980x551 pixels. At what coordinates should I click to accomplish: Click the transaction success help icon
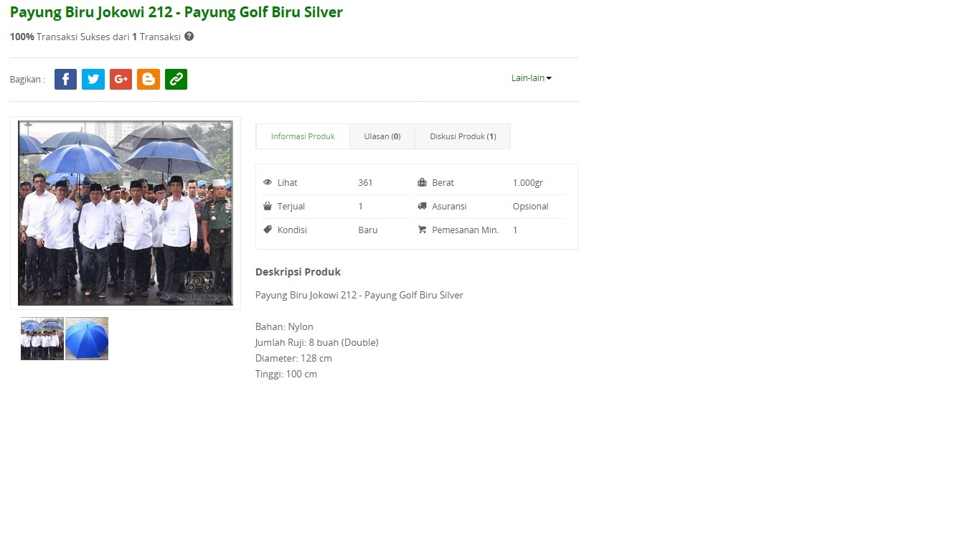click(x=189, y=37)
